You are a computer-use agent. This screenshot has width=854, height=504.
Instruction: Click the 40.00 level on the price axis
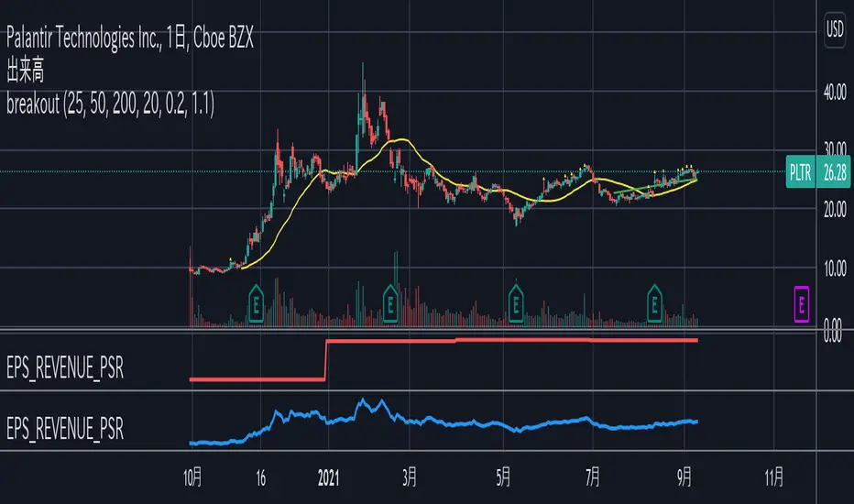pyautogui.click(x=835, y=92)
